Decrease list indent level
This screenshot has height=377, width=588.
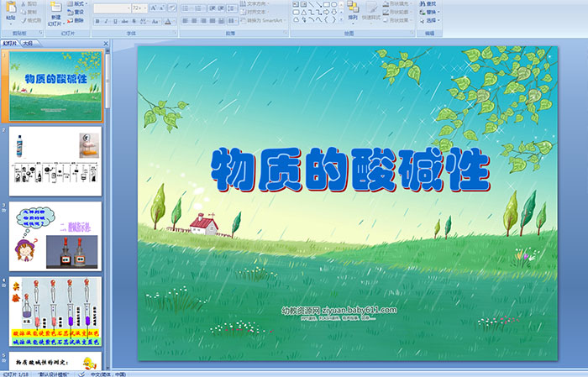click(x=213, y=8)
